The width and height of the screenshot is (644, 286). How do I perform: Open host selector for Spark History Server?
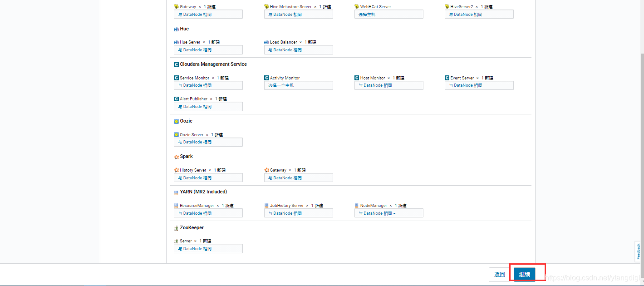coord(208,178)
